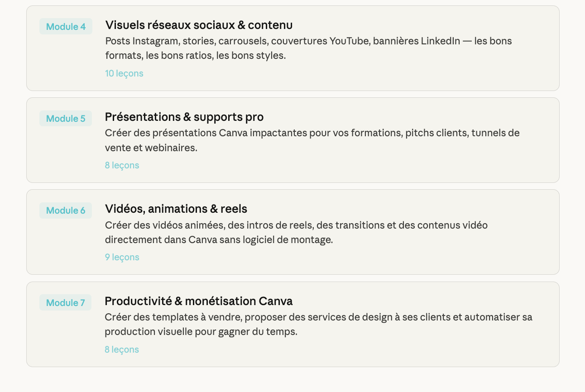Click "8 leçons" under Productivité & monétisation Canva
This screenshot has width=585, height=392.
pyautogui.click(x=121, y=349)
